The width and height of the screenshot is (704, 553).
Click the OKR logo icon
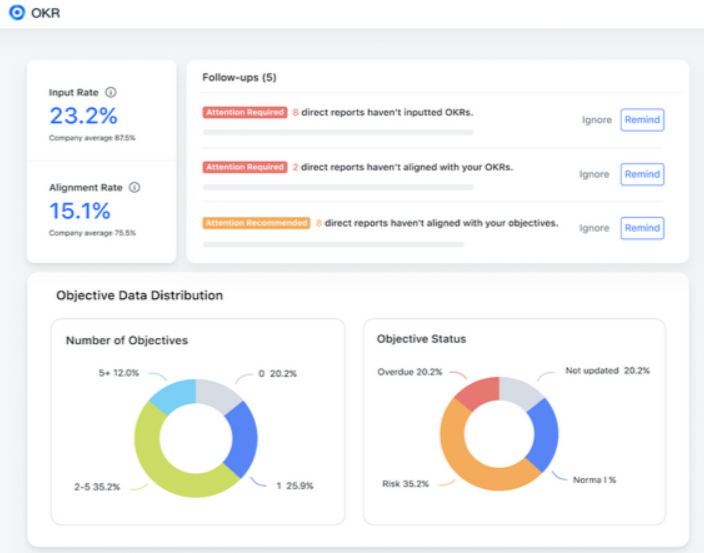[x=17, y=13]
